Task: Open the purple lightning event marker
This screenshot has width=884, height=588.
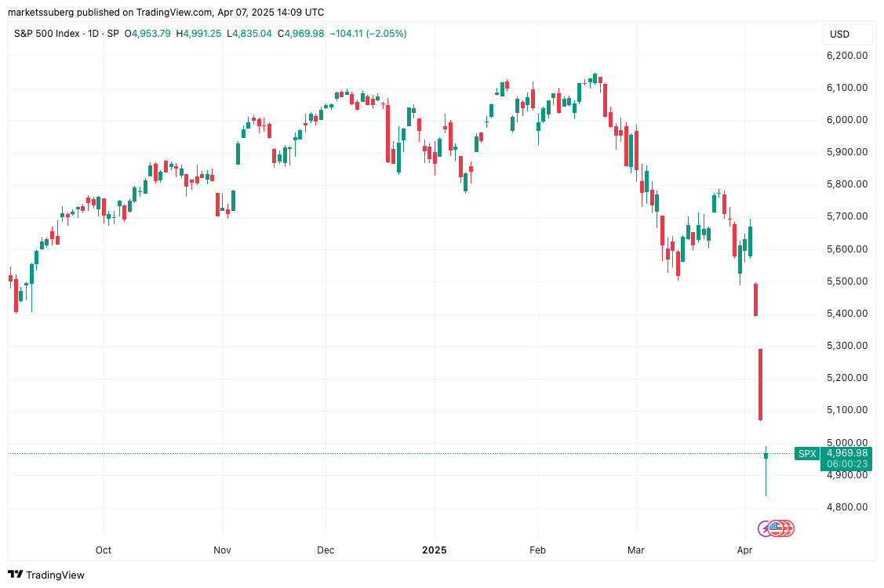Action: click(764, 528)
